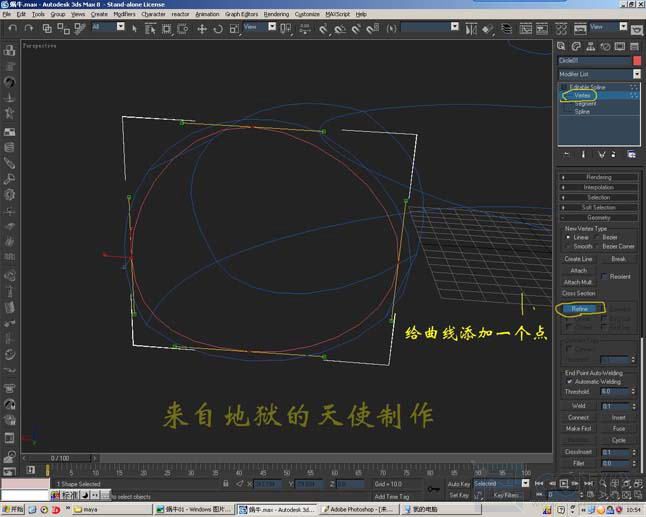Click the Undo arrow in main toolbar
646x517 pixels.
pos(13,28)
